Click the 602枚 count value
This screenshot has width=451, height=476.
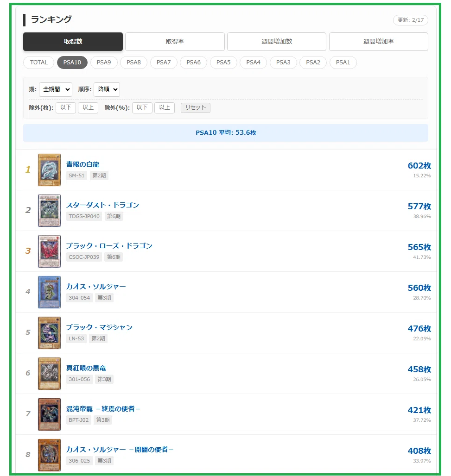coord(419,165)
